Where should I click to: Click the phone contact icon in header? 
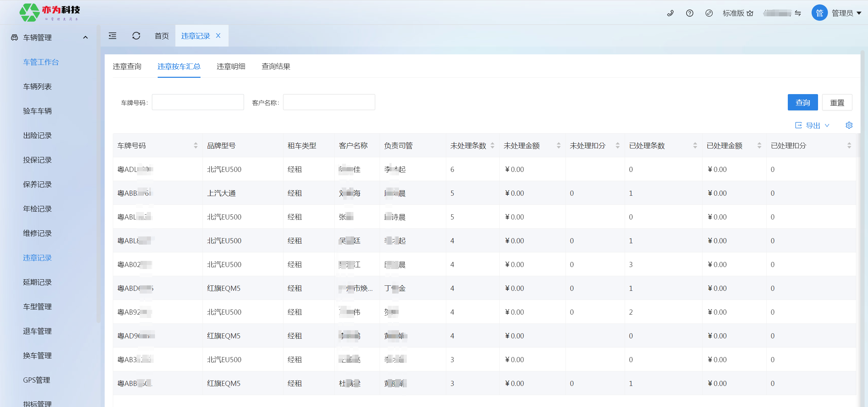(670, 13)
